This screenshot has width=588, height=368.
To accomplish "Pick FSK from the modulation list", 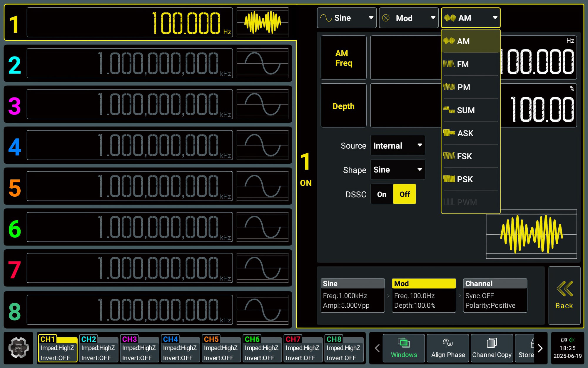I will 470,156.
